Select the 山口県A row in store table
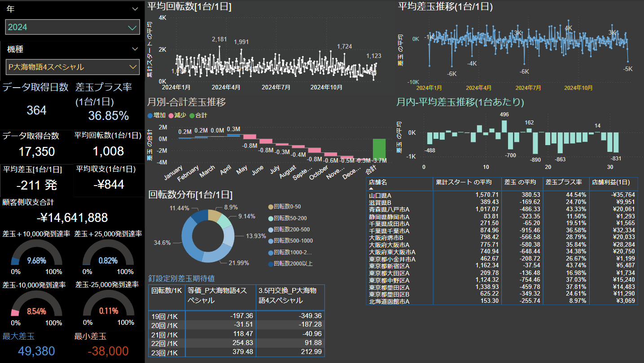The height and width of the screenshot is (363, 644). [380, 195]
